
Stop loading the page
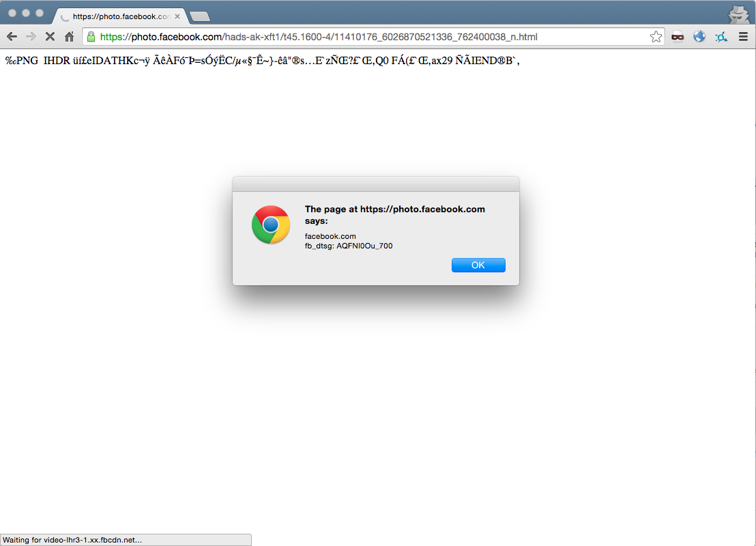[50, 37]
